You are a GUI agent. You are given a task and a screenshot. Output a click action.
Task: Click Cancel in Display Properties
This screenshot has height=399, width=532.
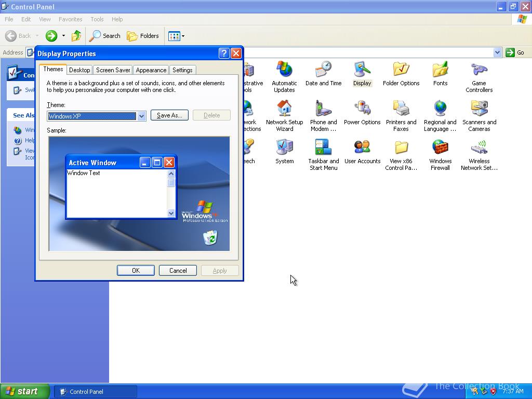point(178,270)
